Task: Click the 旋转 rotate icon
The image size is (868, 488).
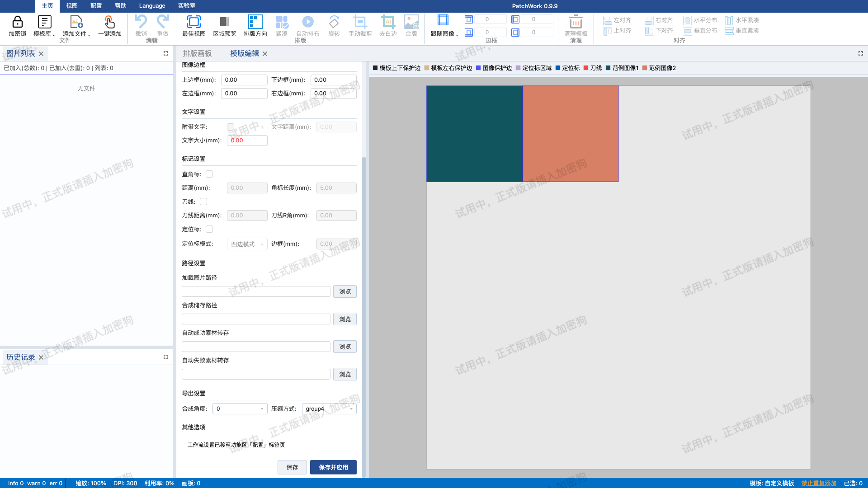Action: point(334,22)
